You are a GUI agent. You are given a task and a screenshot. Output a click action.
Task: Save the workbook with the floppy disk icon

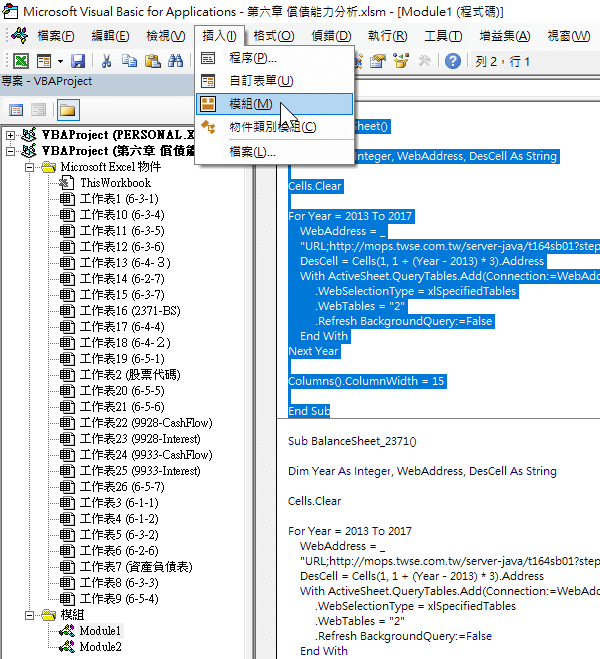78,61
